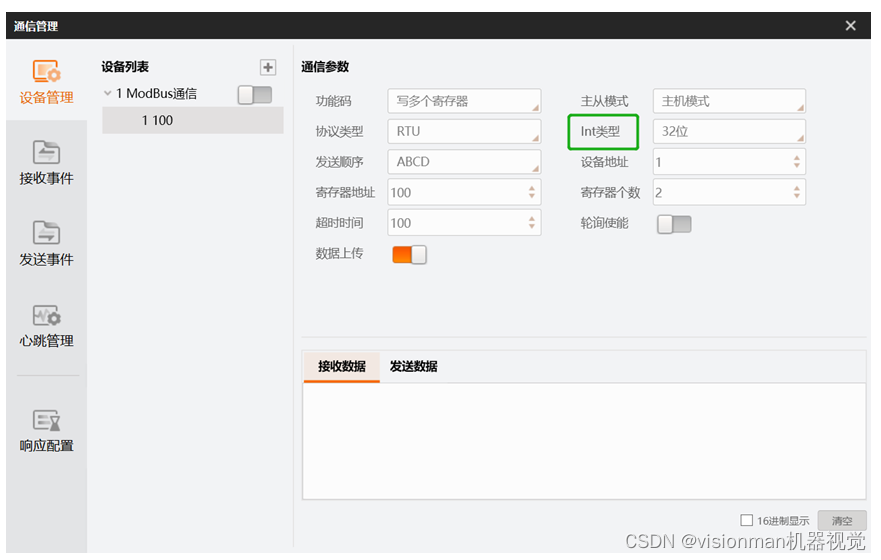This screenshot has height=560, width=881.
Task: Click the 数据上传 label text
Action: click(x=339, y=253)
